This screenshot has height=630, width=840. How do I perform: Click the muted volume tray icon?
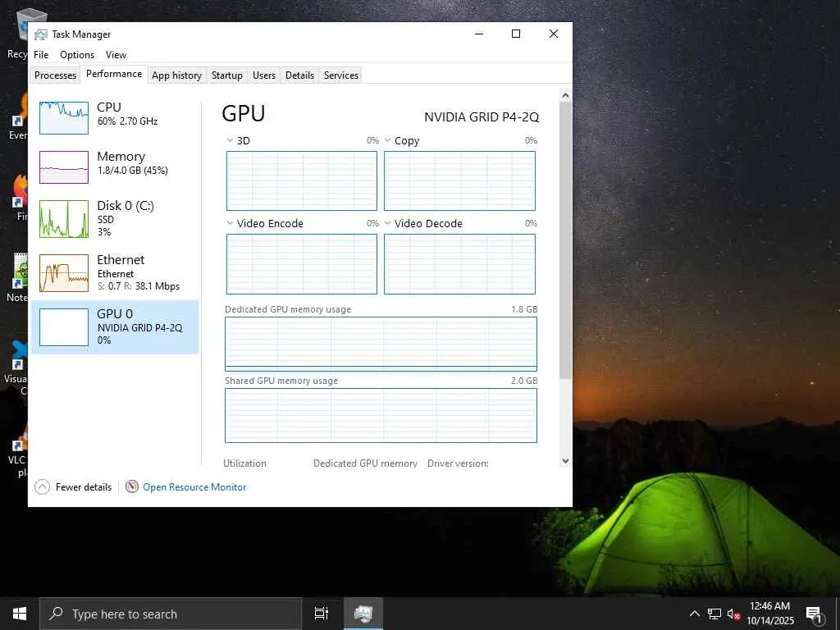click(733, 614)
